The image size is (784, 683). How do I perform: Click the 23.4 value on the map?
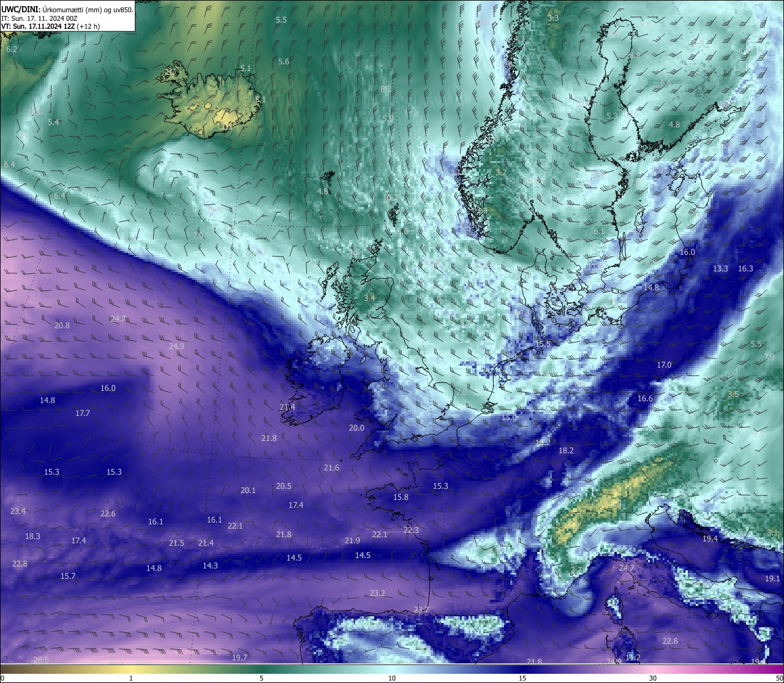pos(18,511)
